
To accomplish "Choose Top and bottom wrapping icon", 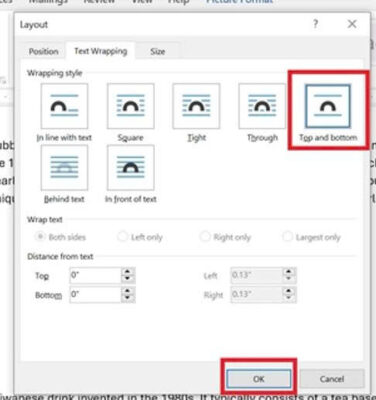I will (x=328, y=106).
